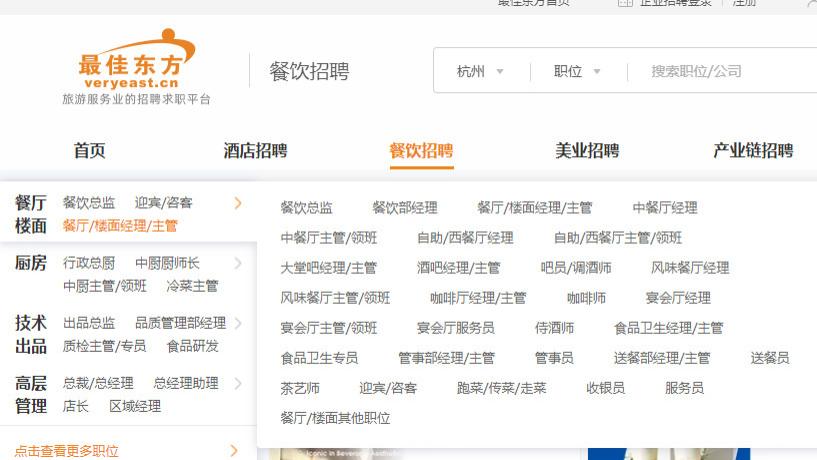
Task: Open 茶艺师 job category
Action: tap(300, 388)
